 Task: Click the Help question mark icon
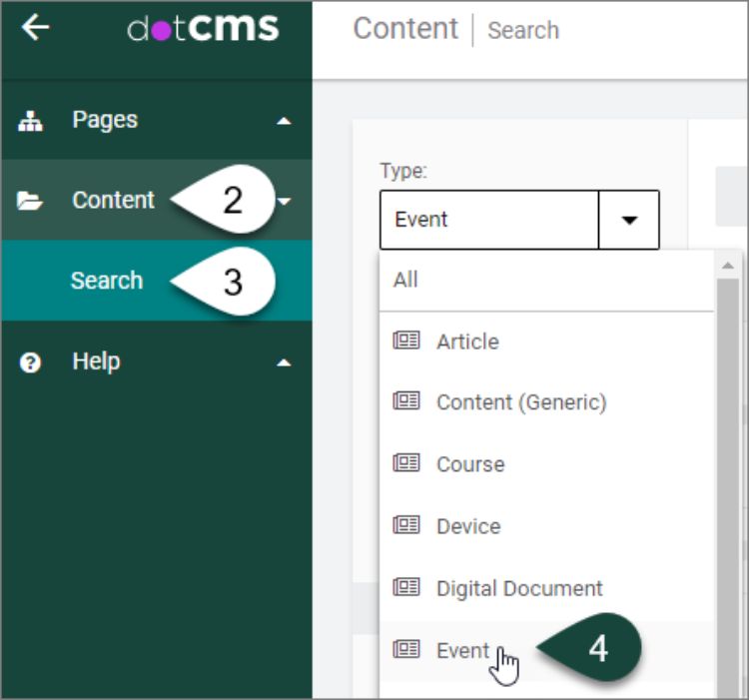[30, 362]
